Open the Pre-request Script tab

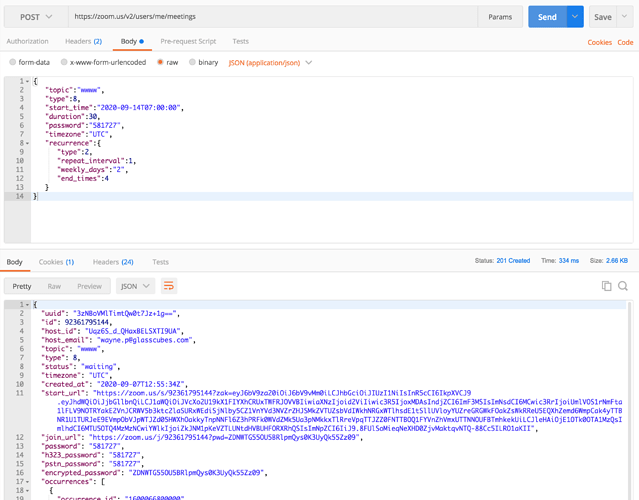pyautogui.click(x=188, y=41)
